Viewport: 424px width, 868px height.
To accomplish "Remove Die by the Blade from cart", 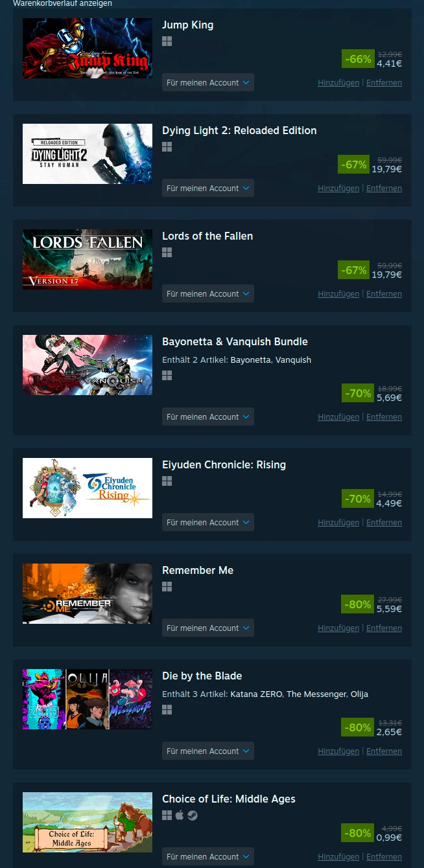I will [x=384, y=751].
